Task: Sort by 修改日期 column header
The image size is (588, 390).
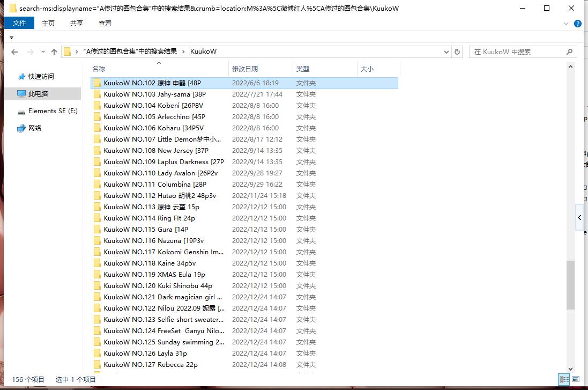Action: coord(260,69)
